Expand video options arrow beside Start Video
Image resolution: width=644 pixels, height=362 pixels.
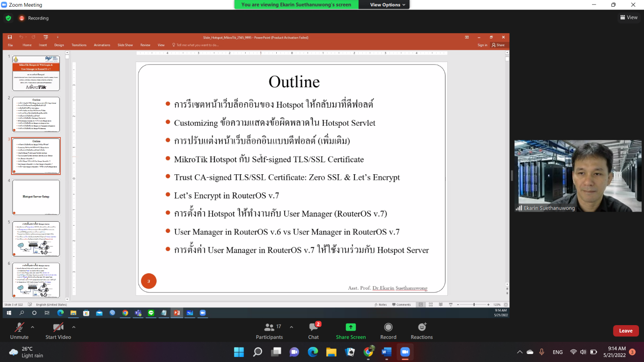pyautogui.click(x=74, y=327)
